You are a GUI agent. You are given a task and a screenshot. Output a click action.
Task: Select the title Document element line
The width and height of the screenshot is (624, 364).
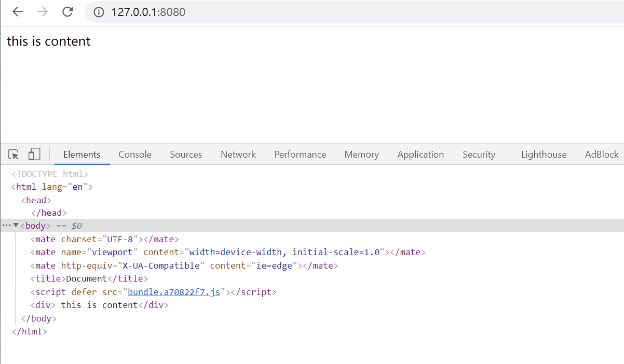89,278
